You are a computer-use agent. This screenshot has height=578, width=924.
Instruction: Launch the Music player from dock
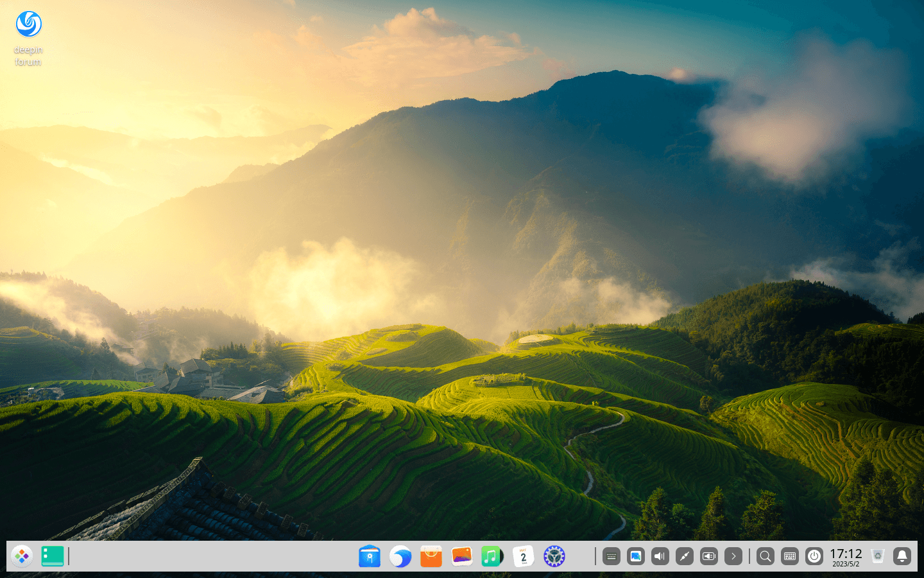click(x=492, y=556)
